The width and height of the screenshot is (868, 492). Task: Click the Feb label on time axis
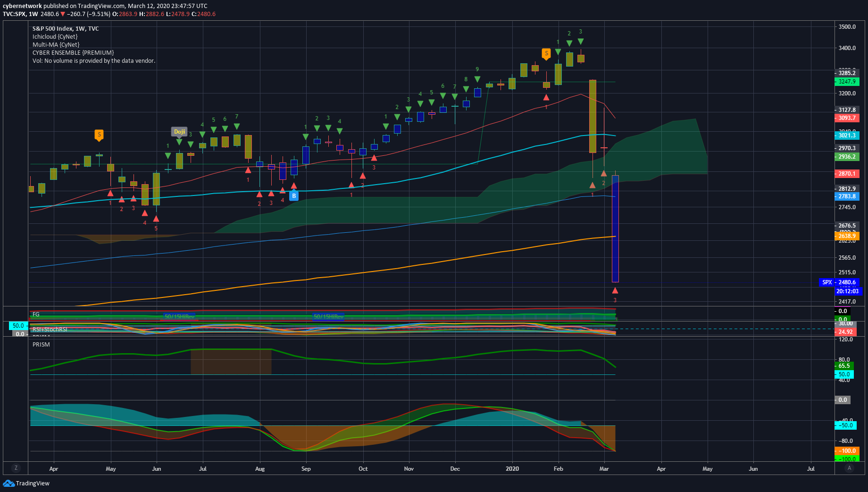559,469
